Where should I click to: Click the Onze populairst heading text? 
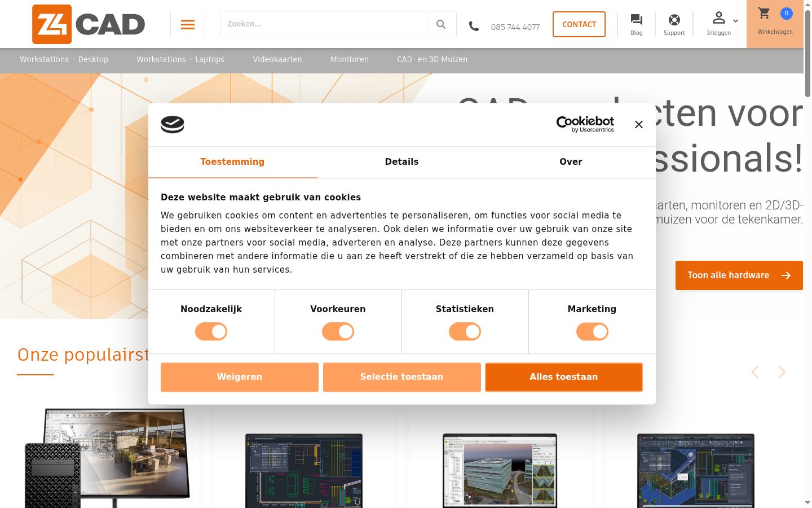pos(83,355)
